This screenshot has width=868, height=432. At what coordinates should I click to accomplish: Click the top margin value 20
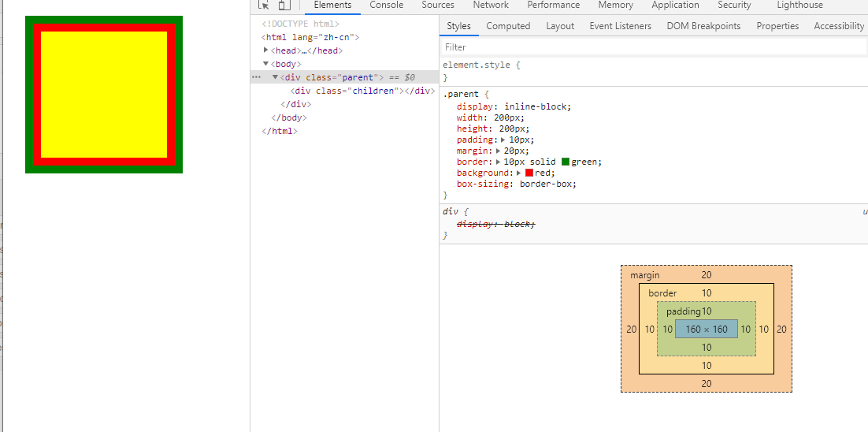click(707, 274)
